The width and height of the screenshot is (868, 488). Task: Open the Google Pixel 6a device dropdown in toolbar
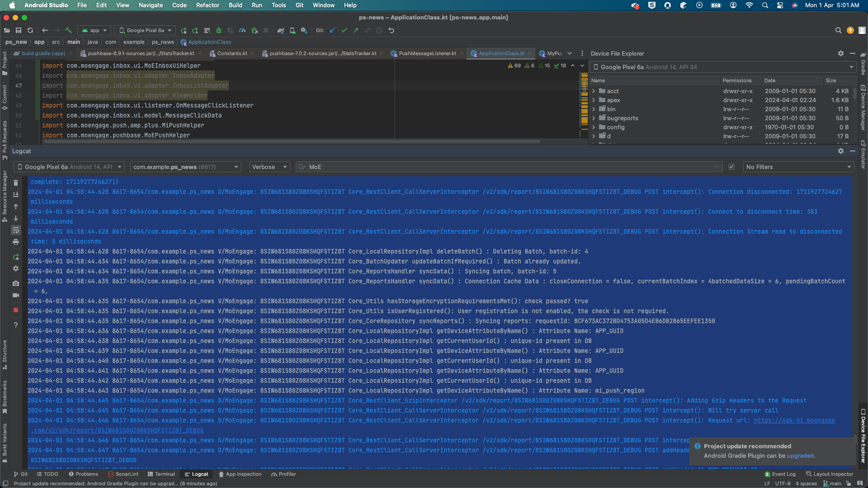(145, 30)
